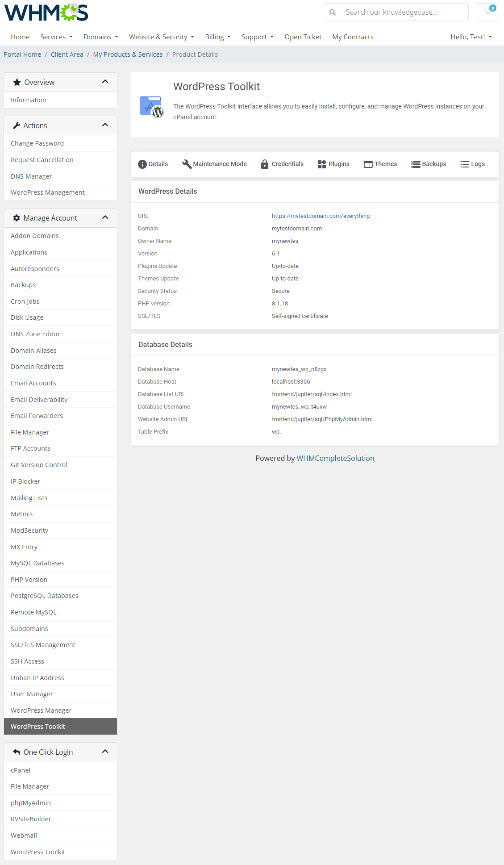Open the Hello, Test! user dropdown

tap(471, 37)
